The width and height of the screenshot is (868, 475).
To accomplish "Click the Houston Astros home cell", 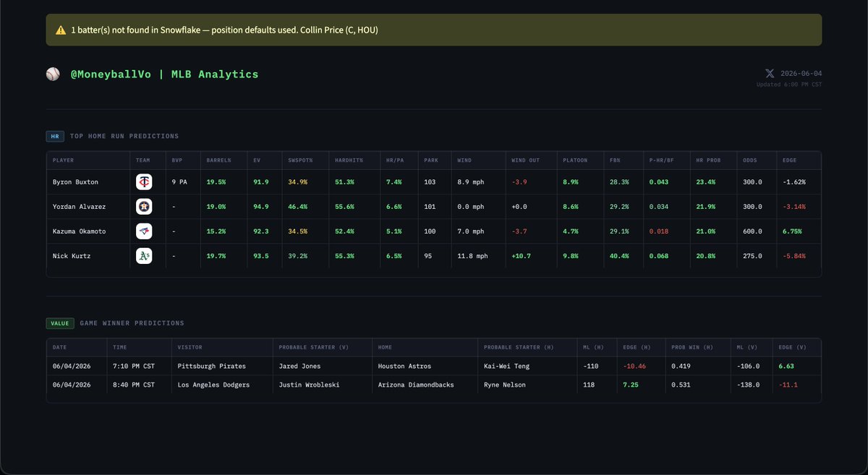I will coord(404,366).
